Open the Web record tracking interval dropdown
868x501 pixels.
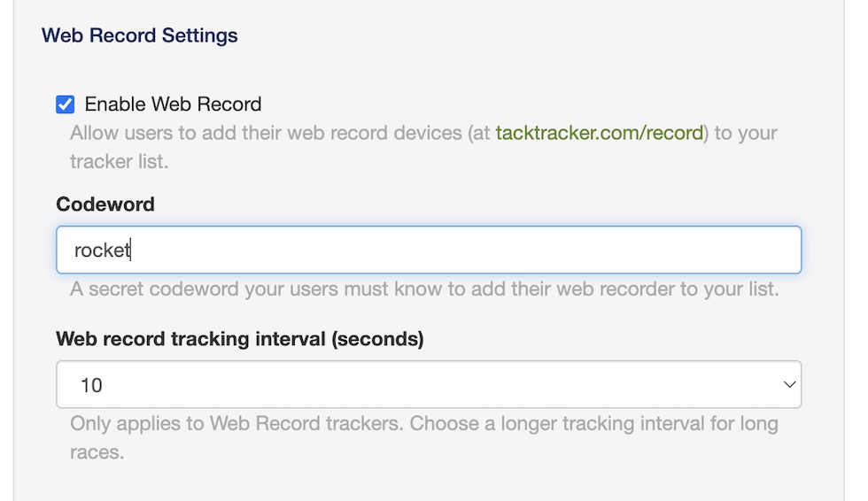pos(428,385)
